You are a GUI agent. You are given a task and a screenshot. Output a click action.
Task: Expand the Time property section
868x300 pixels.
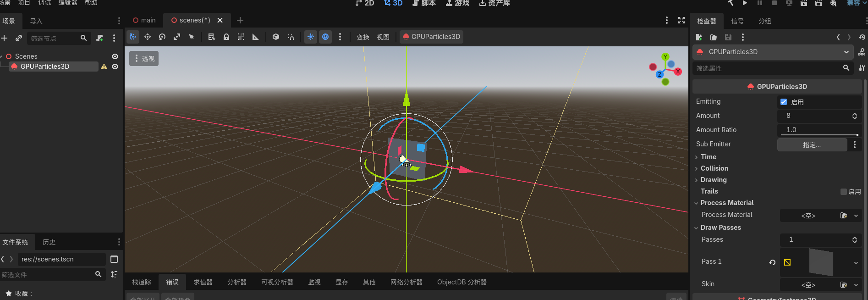(x=708, y=157)
